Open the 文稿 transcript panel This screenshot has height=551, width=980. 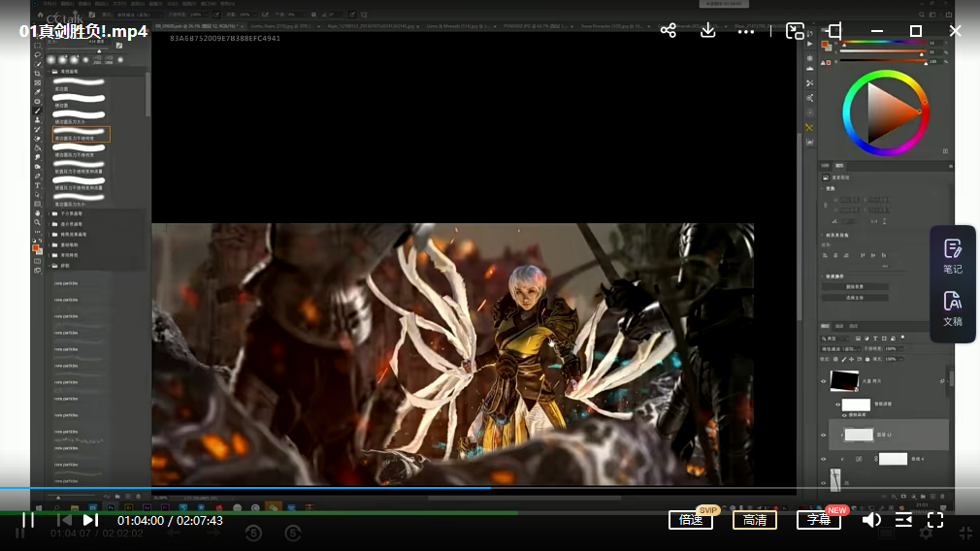click(953, 308)
